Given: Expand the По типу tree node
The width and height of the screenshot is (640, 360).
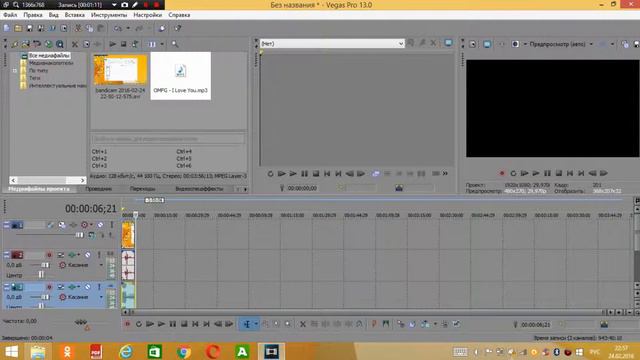Looking at the screenshot, I should (x=15, y=71).
